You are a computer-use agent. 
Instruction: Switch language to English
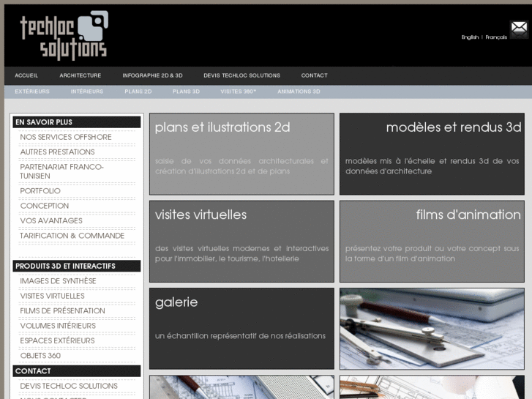tap(470, 37)
